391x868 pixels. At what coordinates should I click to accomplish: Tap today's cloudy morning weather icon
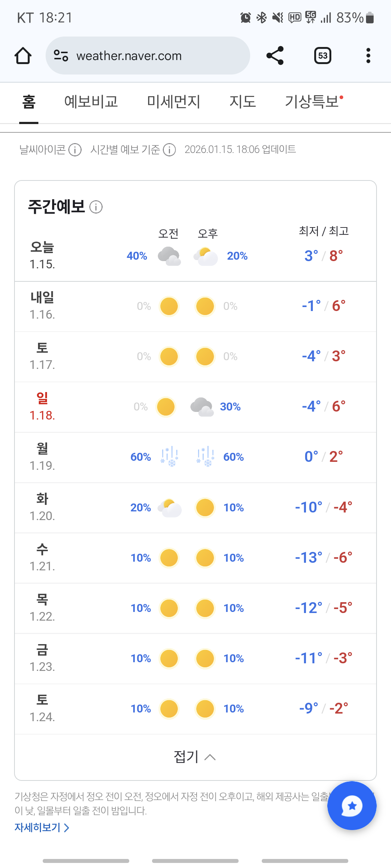tap(169, 256)
